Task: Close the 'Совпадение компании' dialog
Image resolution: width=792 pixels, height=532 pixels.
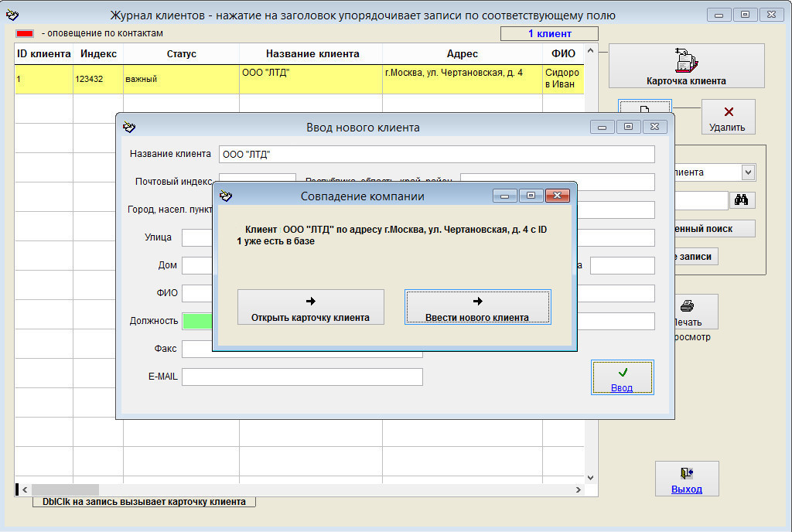Action: tap(557, 196)
